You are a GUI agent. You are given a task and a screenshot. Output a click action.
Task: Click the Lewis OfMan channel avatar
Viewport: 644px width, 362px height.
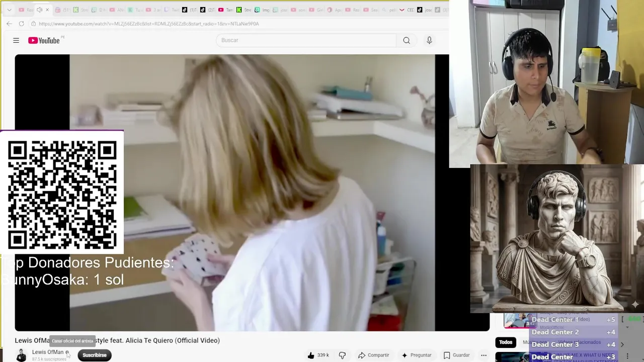point(21,355)
